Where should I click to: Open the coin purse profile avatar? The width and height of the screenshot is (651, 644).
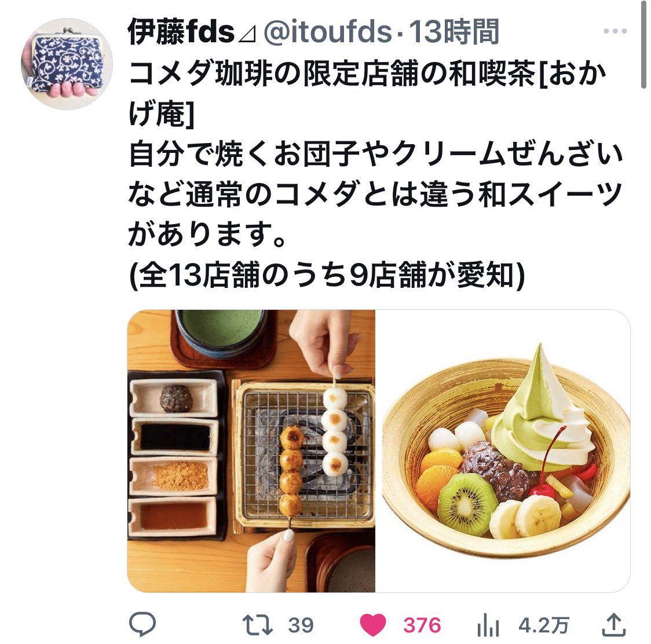[x=67, y=64]
